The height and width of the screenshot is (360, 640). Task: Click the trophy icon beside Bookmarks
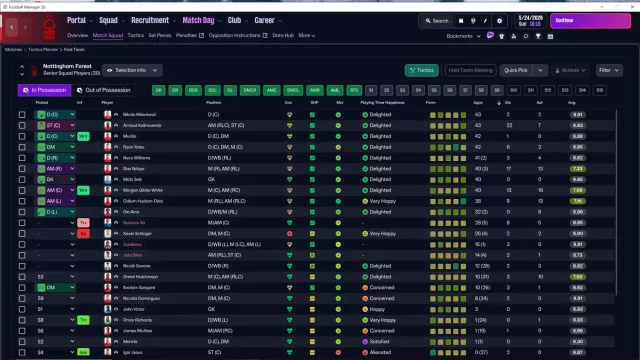click(x=538, y=36)
